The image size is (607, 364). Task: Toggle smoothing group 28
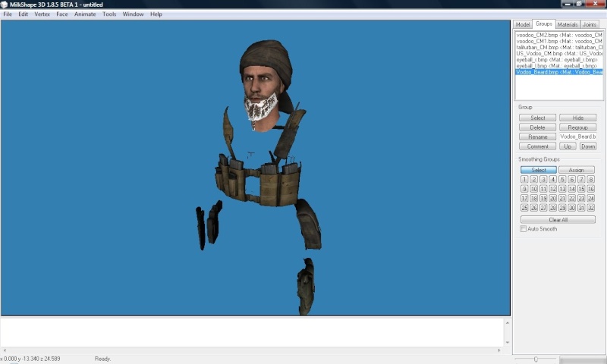[553, 208]
